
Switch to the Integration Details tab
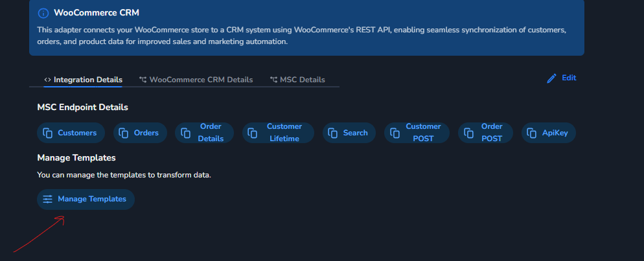pos(83,80)
